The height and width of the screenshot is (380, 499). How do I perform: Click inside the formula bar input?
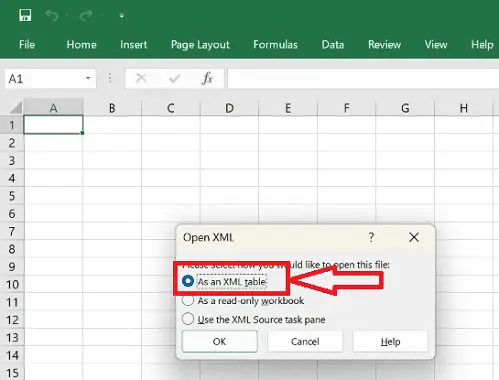coord(363,79)
